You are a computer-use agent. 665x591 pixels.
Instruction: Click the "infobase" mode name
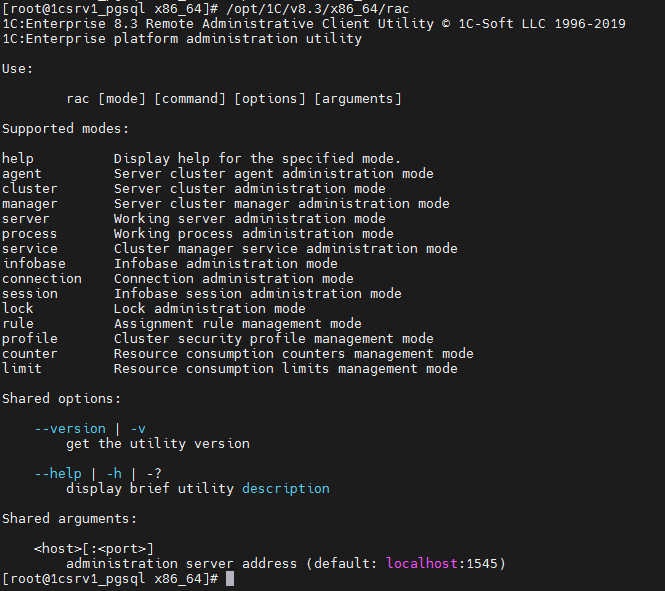[34, 264]
